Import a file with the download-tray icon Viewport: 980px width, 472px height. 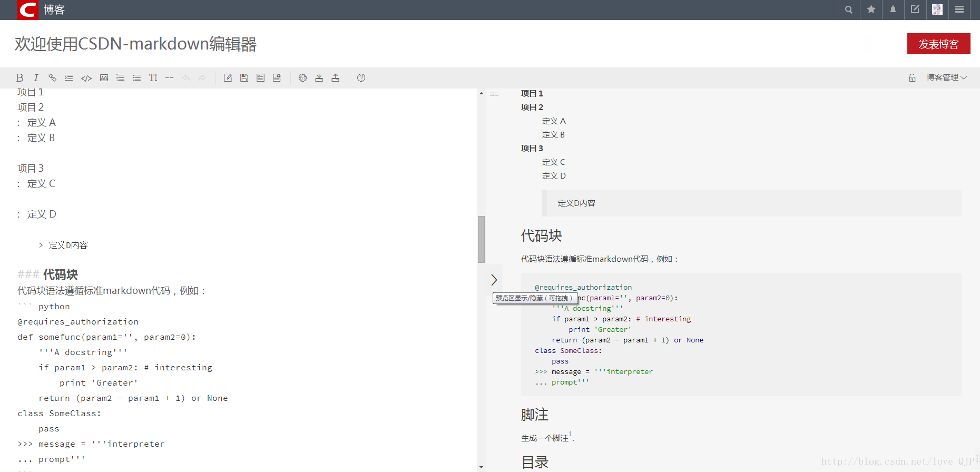(x=319, y=78)
